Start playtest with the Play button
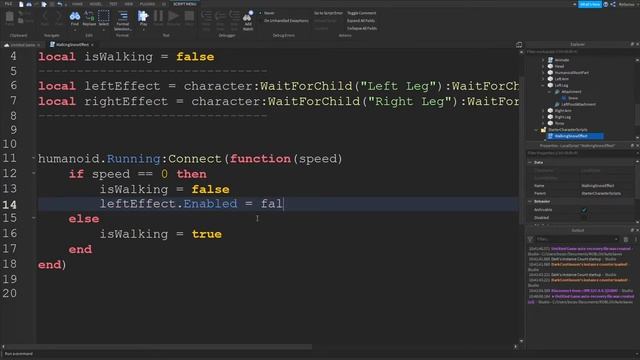This screenshot has width=640, height=360. pos(143,19)
